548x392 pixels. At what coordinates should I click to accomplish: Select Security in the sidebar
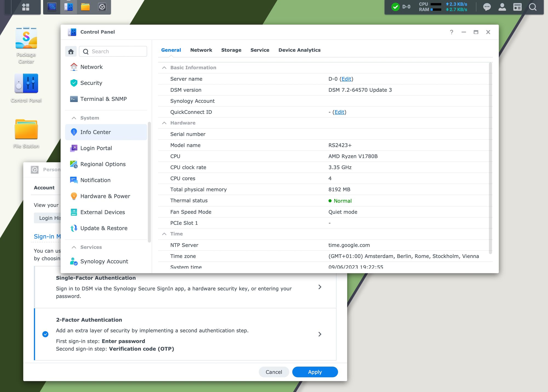tap(106, 83)
